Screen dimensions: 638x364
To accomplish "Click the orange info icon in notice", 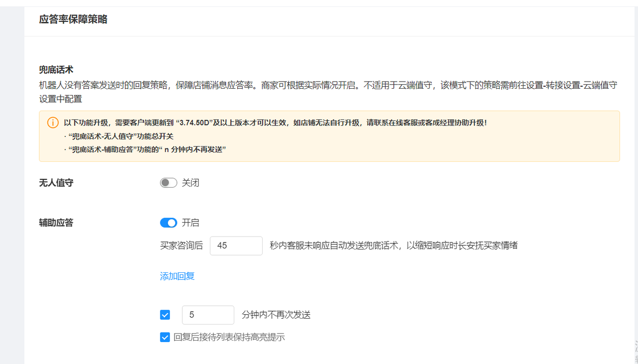I will tap(53, 122).
